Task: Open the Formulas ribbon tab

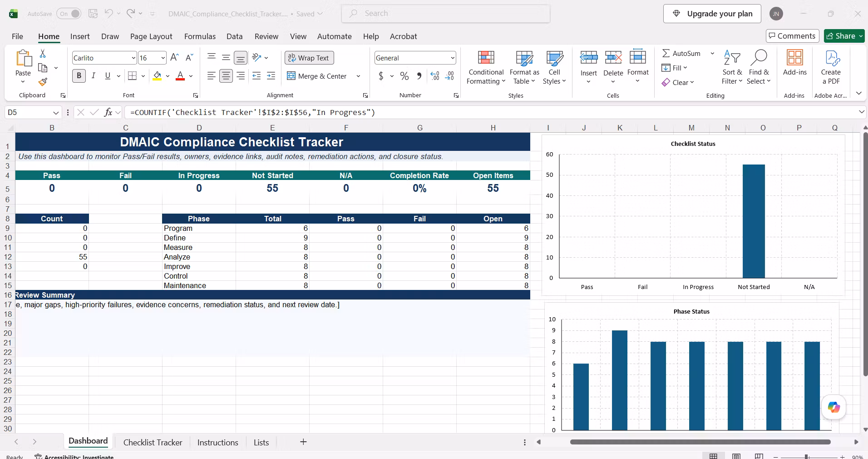Action: pyautogui.click(x=200, y=36)
